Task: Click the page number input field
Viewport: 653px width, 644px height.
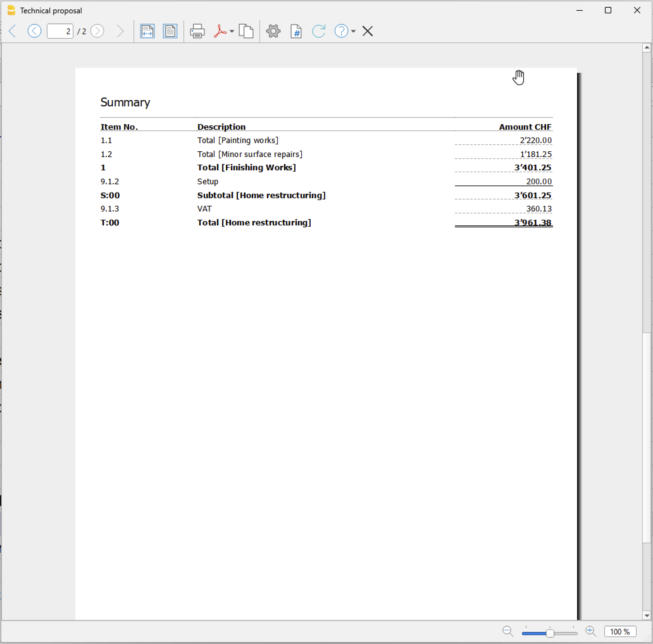Action: (x=60, y=31)
